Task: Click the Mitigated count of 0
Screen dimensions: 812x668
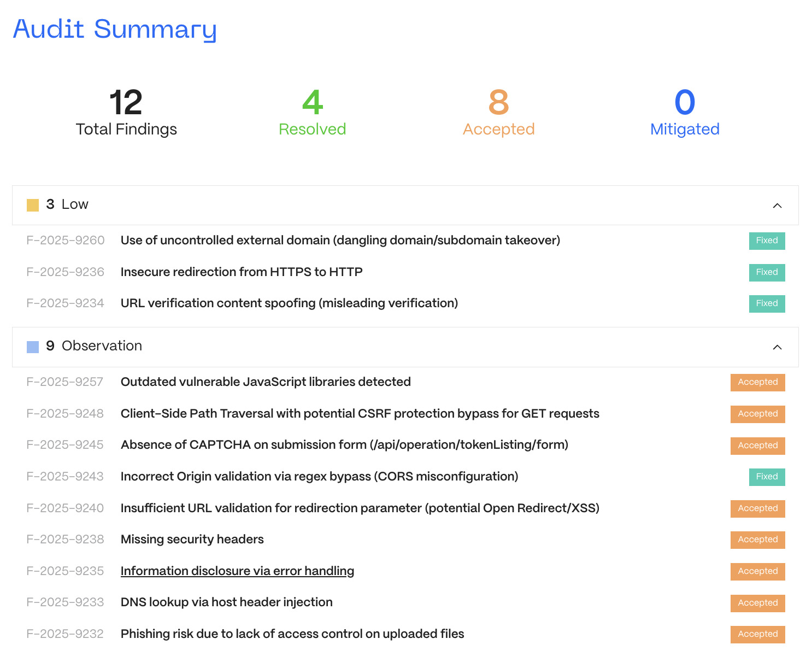Action: (685, 102)
